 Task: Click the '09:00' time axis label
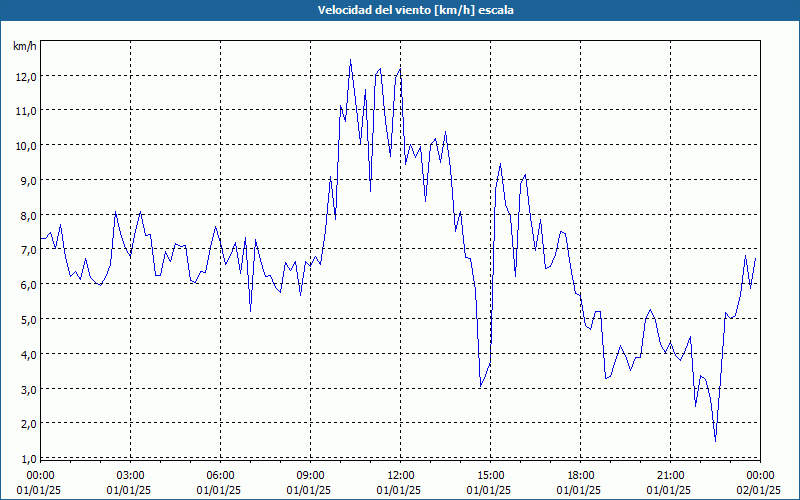pyautogui.click(x=310, y=476)
